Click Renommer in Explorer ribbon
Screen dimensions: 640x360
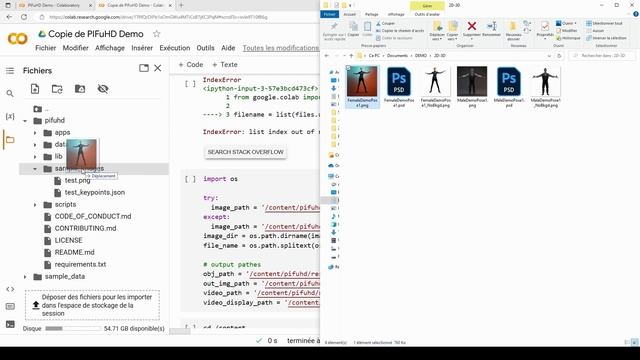pos(491,29)
